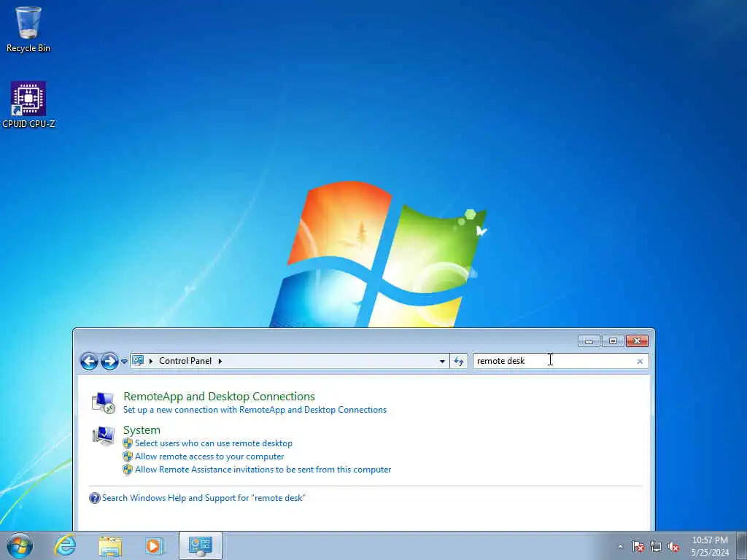Click the network tray icon
Screen dimensions: 747x560
click(x=656, y=546)
